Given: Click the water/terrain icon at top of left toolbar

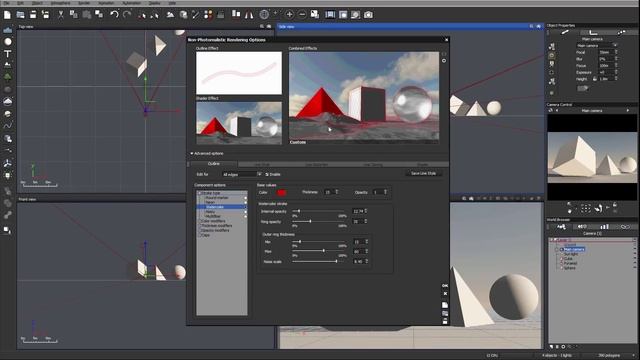Looking at the screenshot, I should [x=8, y=30].
